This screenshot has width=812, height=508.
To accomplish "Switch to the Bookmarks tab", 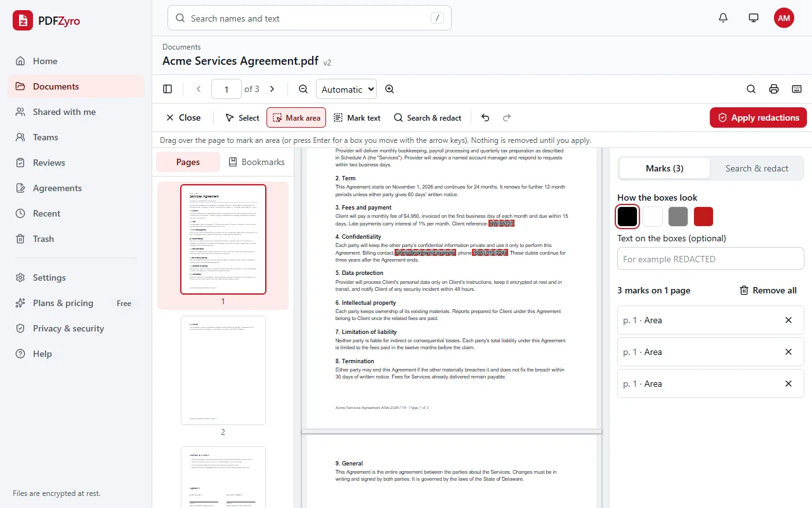I will tap(256, 162).
